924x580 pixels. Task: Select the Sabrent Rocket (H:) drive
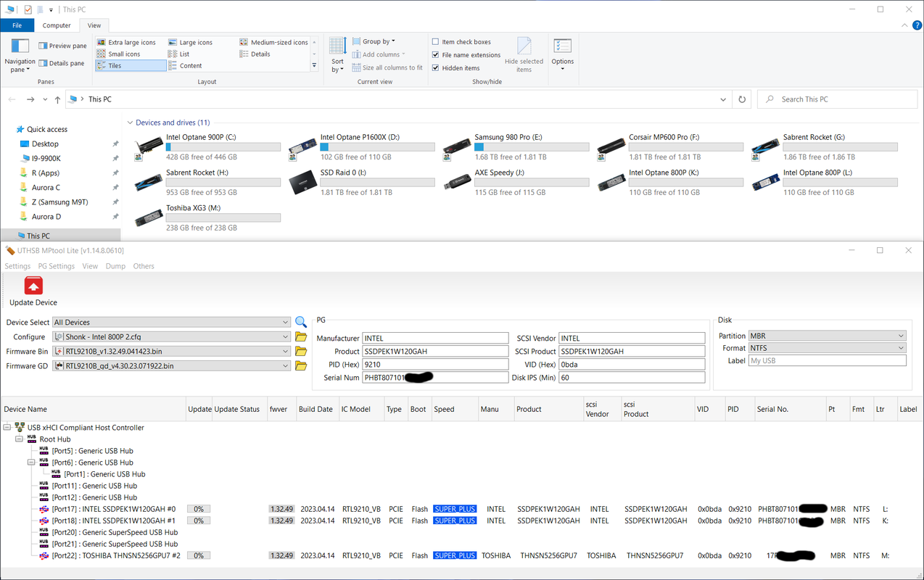click(x=207, y=183)
